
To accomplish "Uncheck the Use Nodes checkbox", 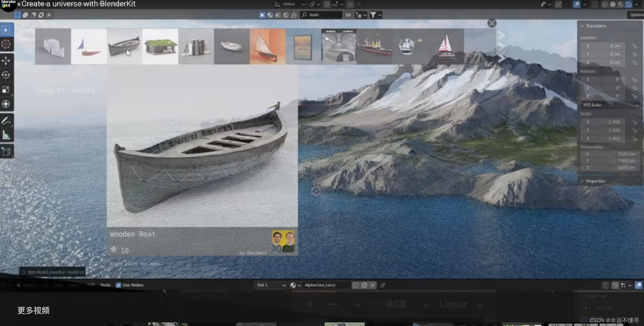I will pos(118,285).
